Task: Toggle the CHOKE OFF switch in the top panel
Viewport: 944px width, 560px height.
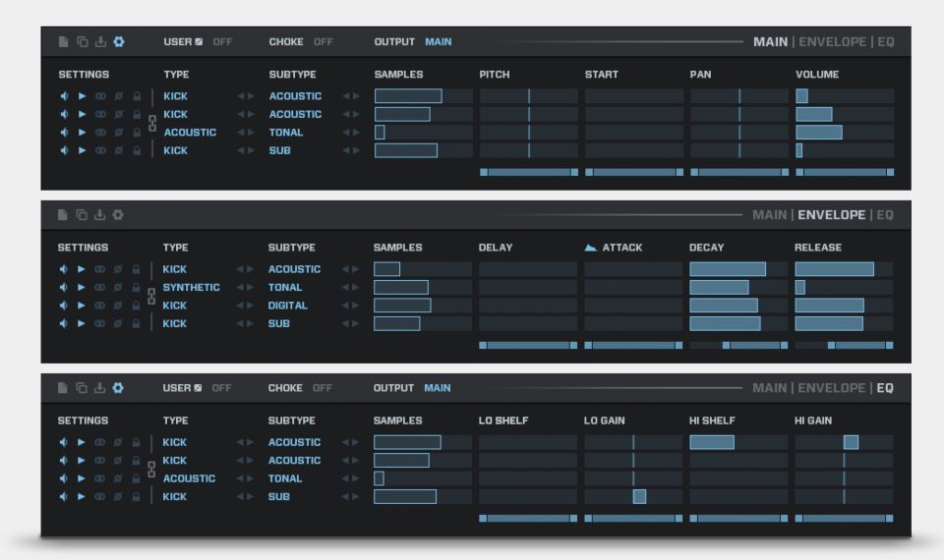Action: coord(323,41)
